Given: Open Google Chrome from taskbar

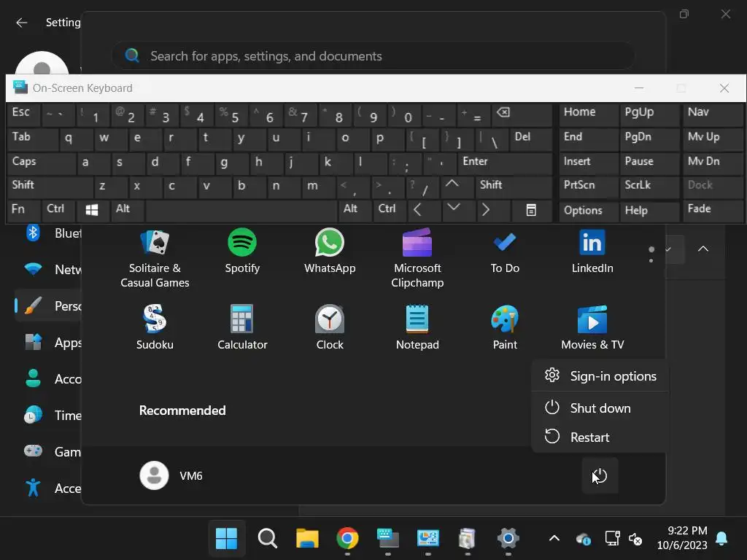Looking at the screenshot, I should click(x=347, y=539).
